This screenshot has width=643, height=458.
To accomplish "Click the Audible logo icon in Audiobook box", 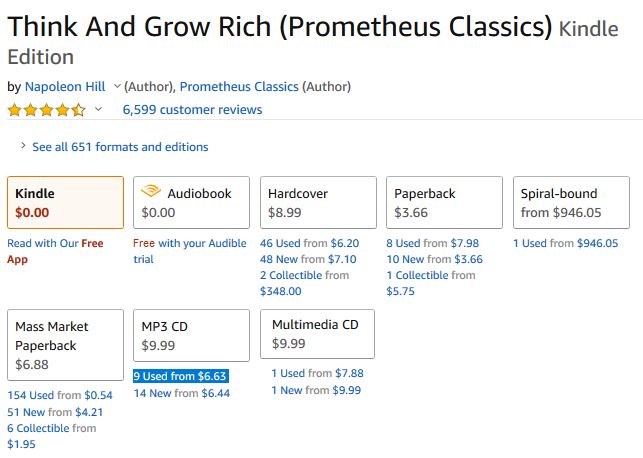I will click(151, 191).
